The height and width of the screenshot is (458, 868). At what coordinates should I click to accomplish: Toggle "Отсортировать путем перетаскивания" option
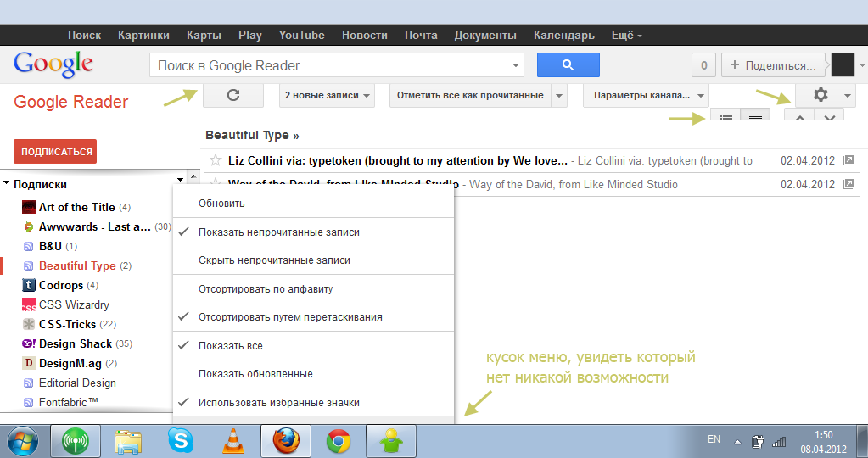tap(313, 317)
